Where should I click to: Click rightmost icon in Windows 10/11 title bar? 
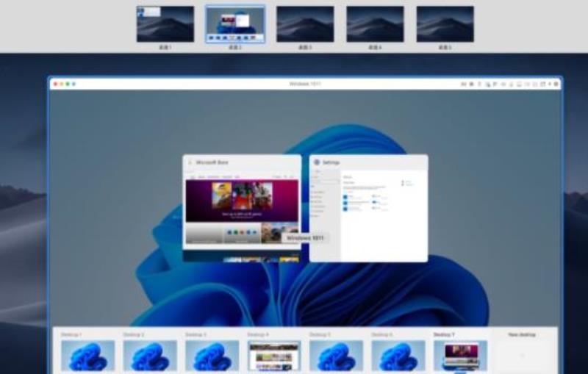coord(556,84)
